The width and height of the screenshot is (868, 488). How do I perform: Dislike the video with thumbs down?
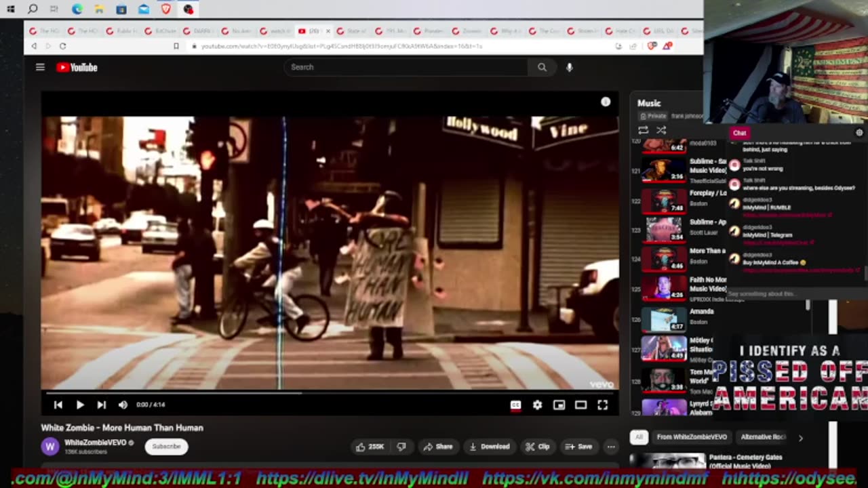[x=401, y=447]
